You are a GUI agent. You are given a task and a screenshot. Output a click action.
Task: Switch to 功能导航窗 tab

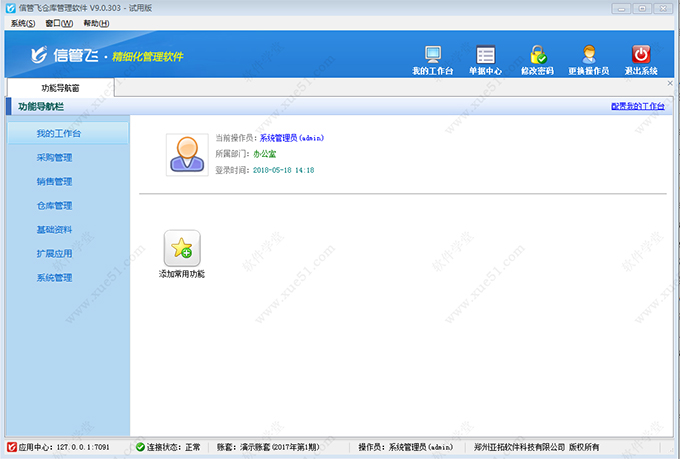(x=60, y=88)
